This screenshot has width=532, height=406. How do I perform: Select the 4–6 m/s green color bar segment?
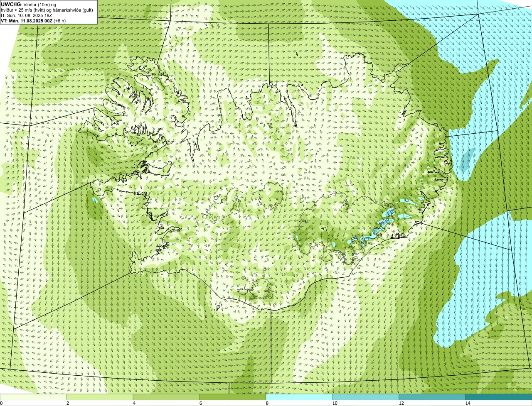pyautogui.click(x=166, y=397)
